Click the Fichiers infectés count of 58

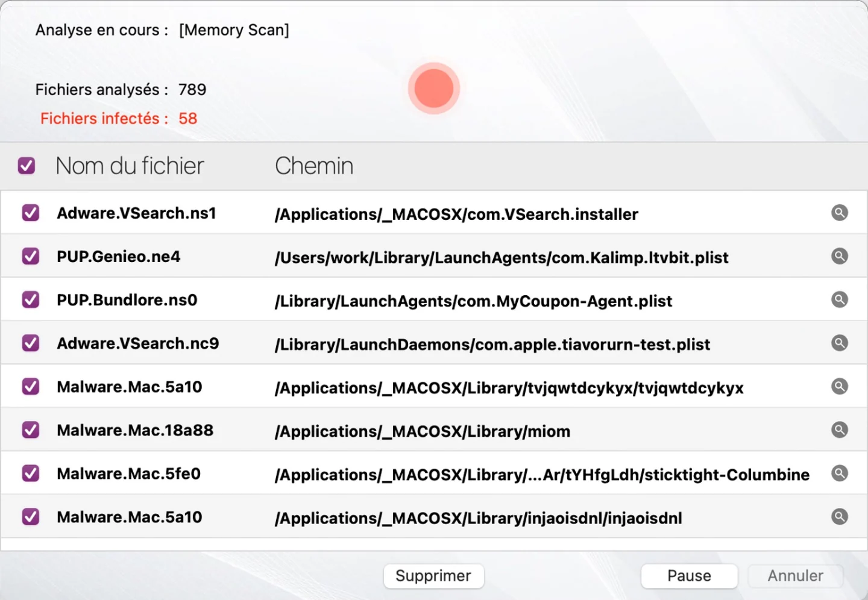pos(188,119)
